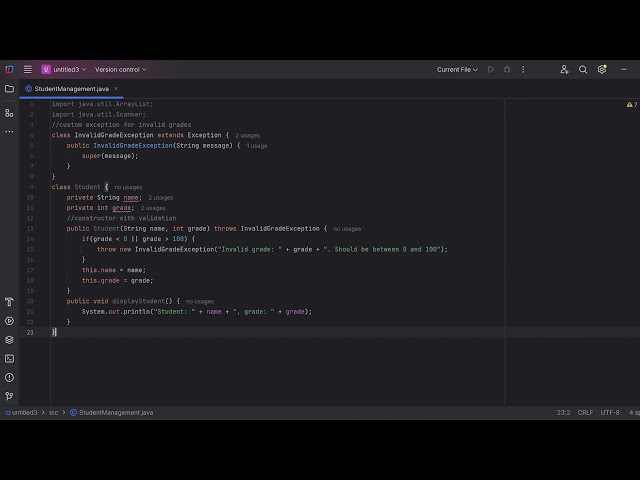Image resolution: width=640 pixels, height=480 pixels.
Task: Click '2 usages' hint beside grade field
Action: tap(153, 208)
